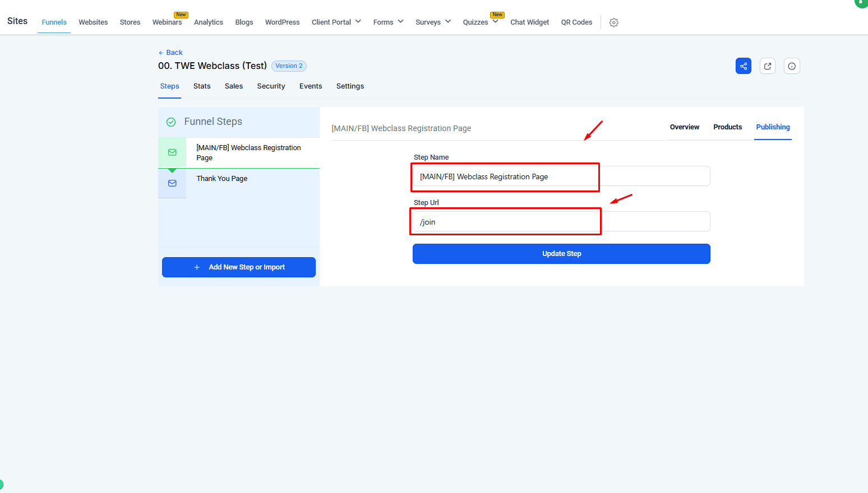
Task: Click the blue share funnel icon
Action: 743,66
